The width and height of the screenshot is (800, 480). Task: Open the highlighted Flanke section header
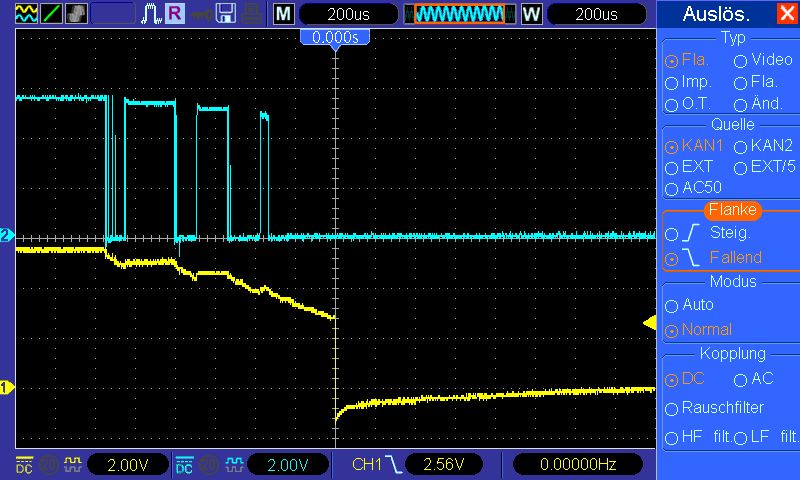[x=732, y=210]
